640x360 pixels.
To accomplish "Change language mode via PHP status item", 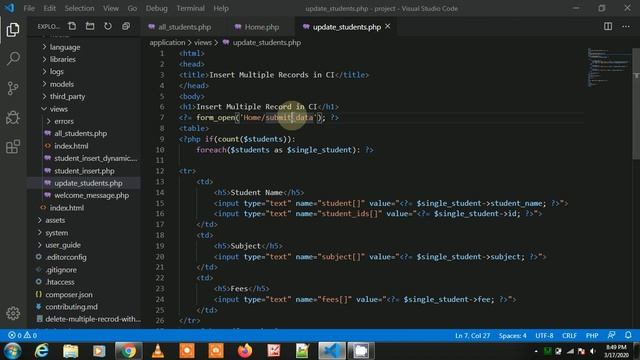I will (592, 336).
